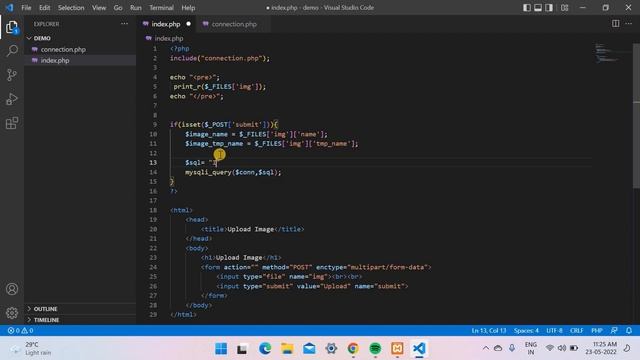Select the index.php editor tab
The height and width of the screenshot is (360, 640).
pos(166,24)
